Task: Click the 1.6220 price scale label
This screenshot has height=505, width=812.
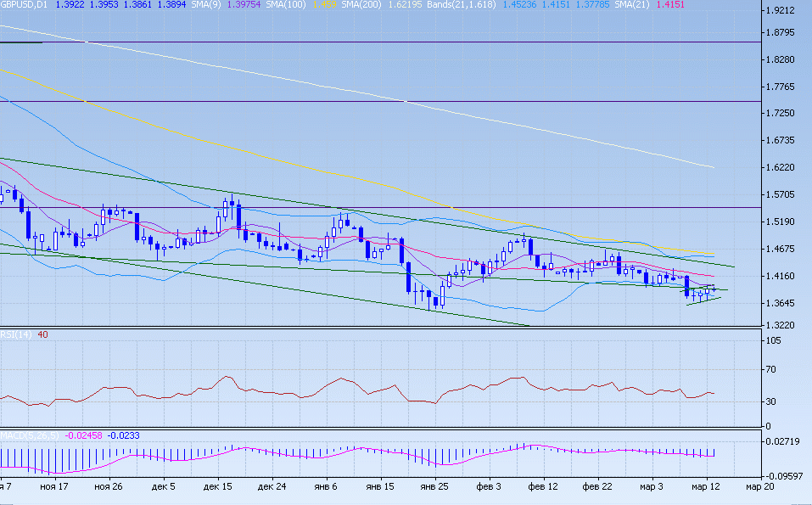Action: (x=778, y=168)
